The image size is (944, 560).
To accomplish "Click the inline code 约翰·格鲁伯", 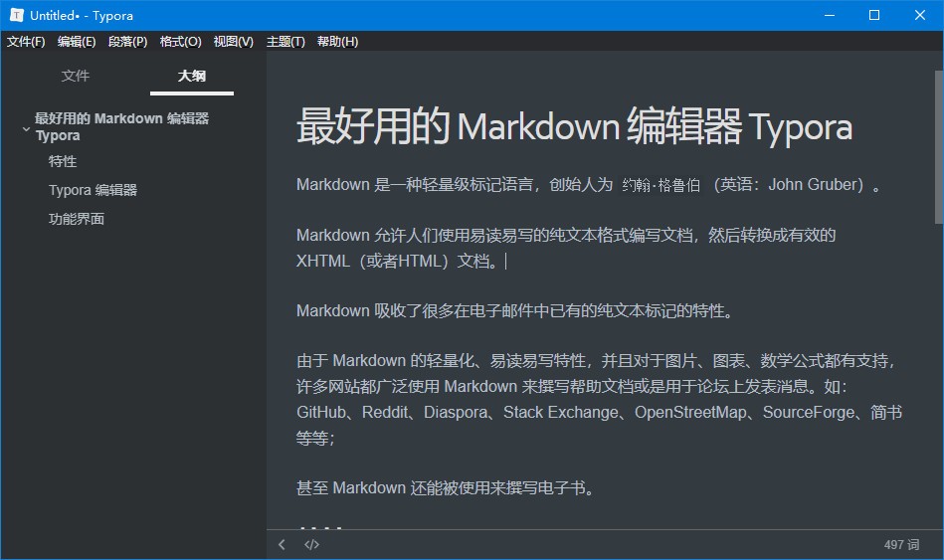I will pos(661,185).
